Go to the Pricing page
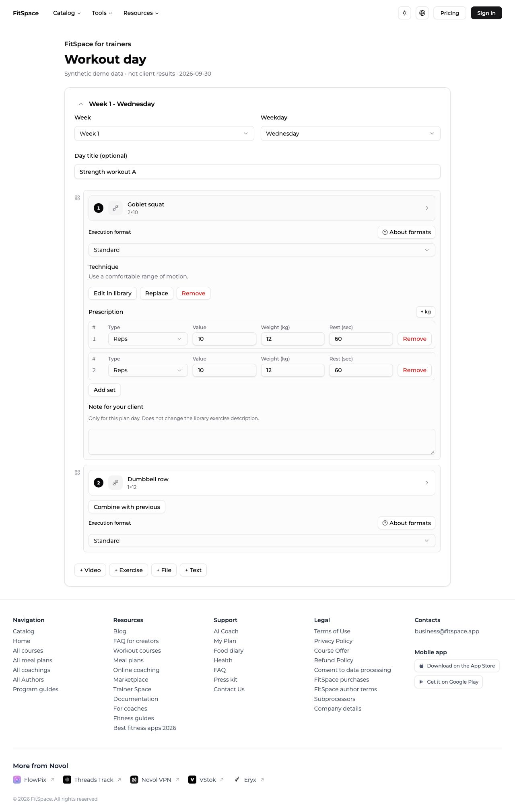This screenshot has width=515, height=812. (x=450, y=13)
